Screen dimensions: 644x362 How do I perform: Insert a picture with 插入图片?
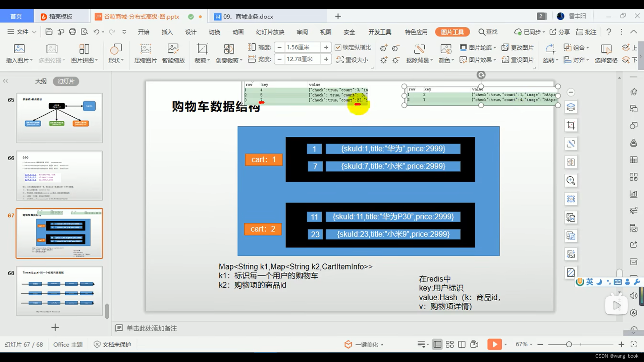pos(19,53)
